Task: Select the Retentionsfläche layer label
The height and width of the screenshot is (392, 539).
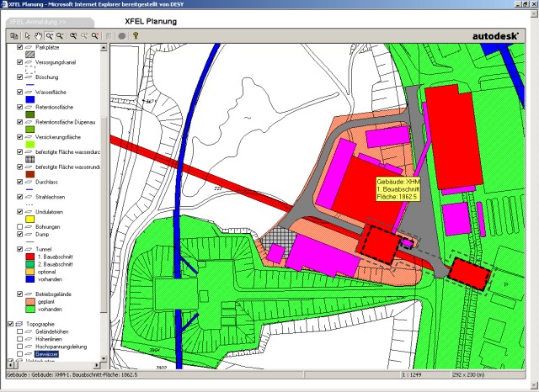Action: coord(54,107)
